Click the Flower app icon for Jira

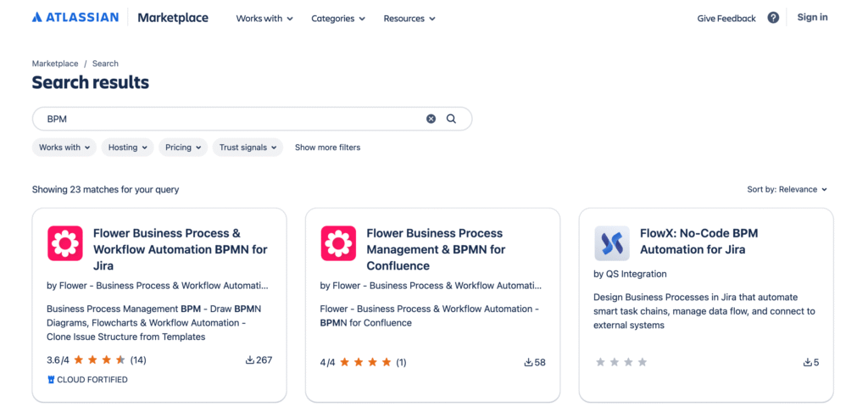65,243
